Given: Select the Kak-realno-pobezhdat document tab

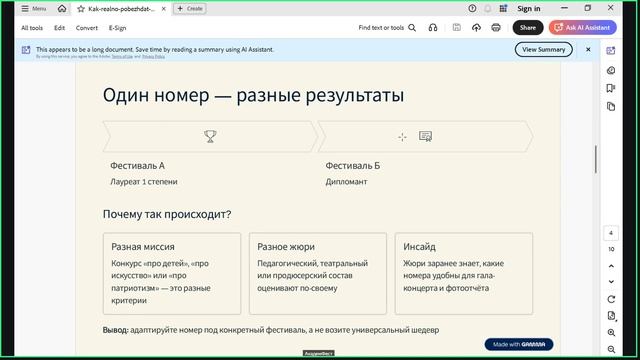Looking at the screenshot, I should [x=121, y=9].
